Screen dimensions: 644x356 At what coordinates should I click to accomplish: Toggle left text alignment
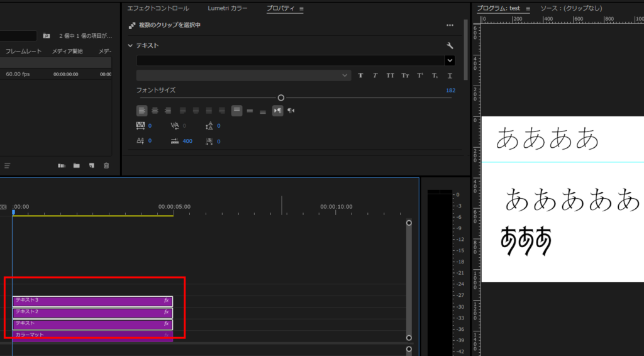click(x=142, y=111)
